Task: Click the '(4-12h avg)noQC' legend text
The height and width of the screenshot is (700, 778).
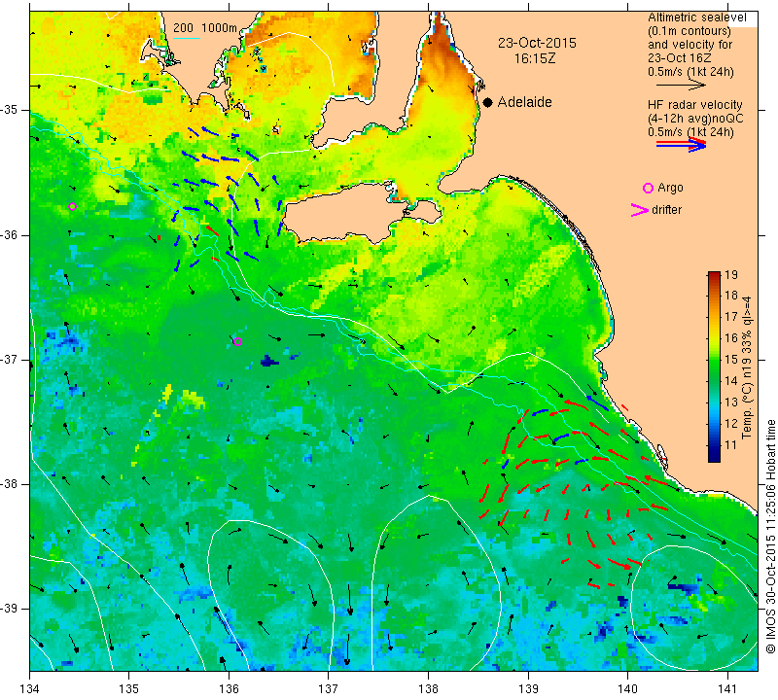Action: pos(695,119)
